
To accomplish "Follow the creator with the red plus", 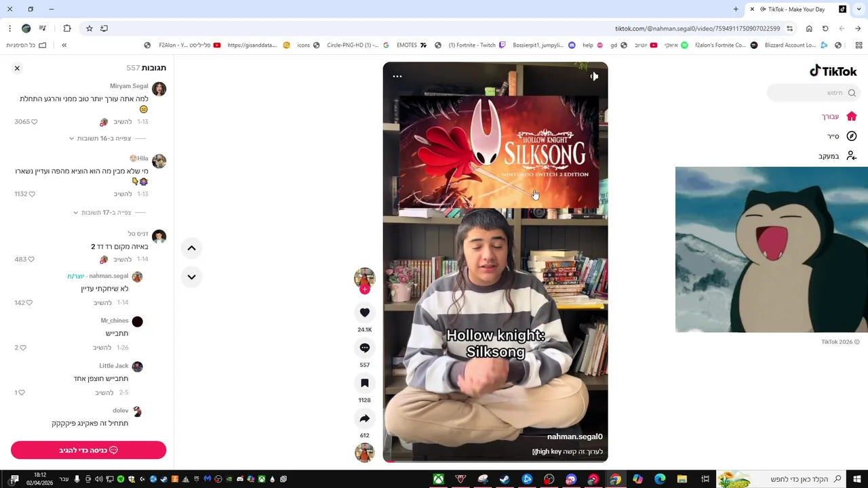I will [x=365, y=289].
